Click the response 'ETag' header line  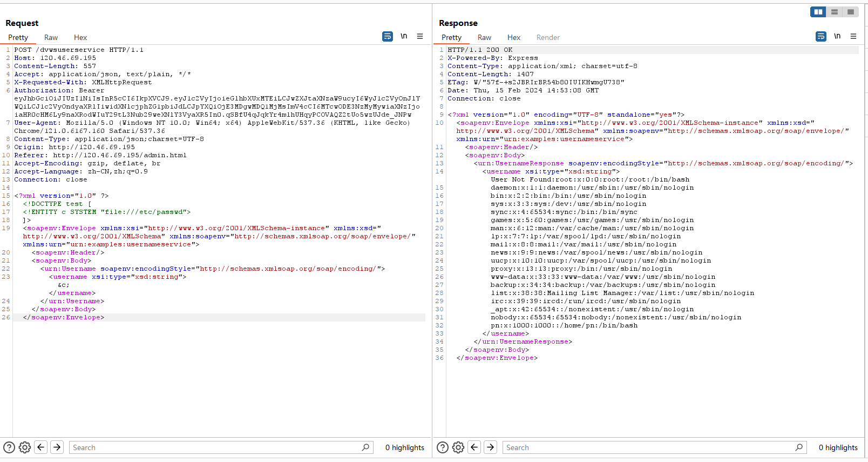tap(536, 82)
